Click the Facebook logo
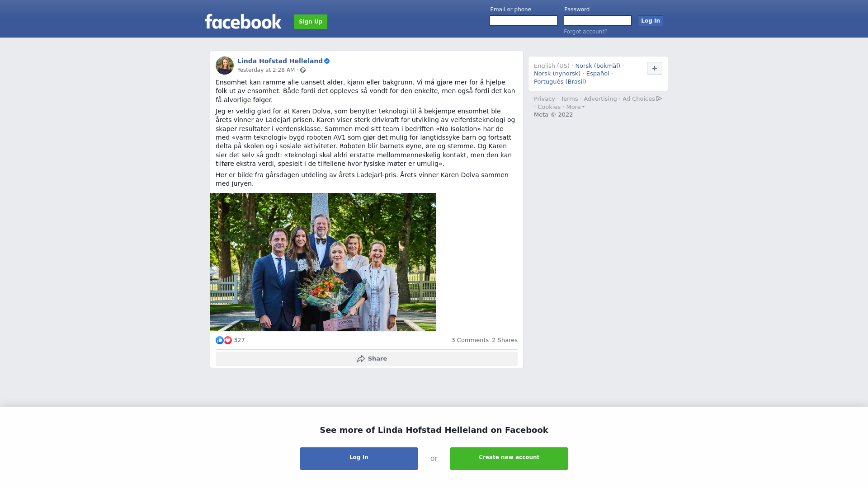This screenshot has width=868, height=488. click(x=243, y=21)
